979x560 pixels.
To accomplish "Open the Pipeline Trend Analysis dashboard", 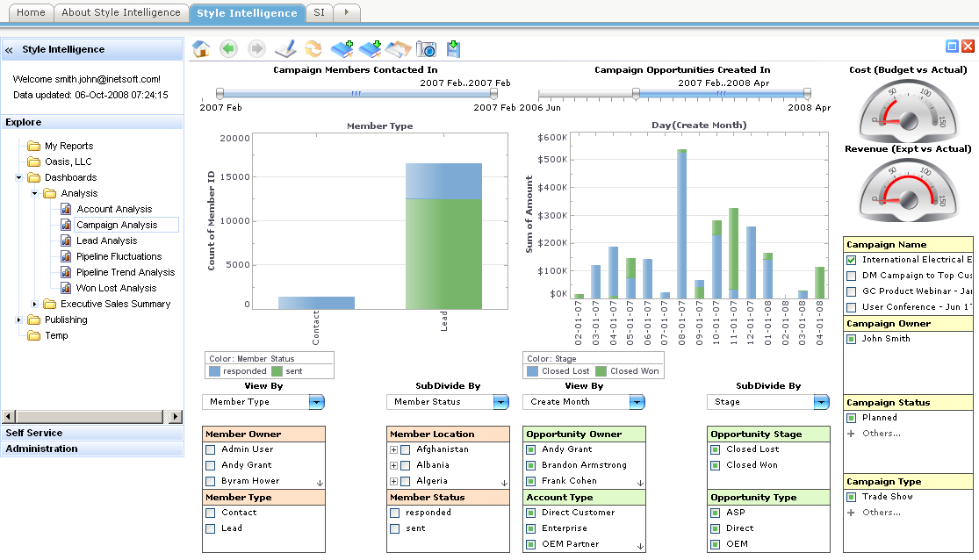I will (x=125, y=272).
